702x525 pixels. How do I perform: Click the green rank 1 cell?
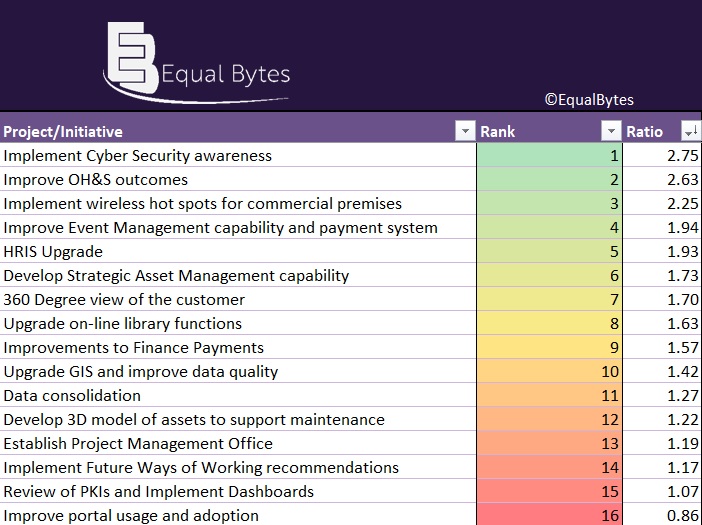pos(549,155)
